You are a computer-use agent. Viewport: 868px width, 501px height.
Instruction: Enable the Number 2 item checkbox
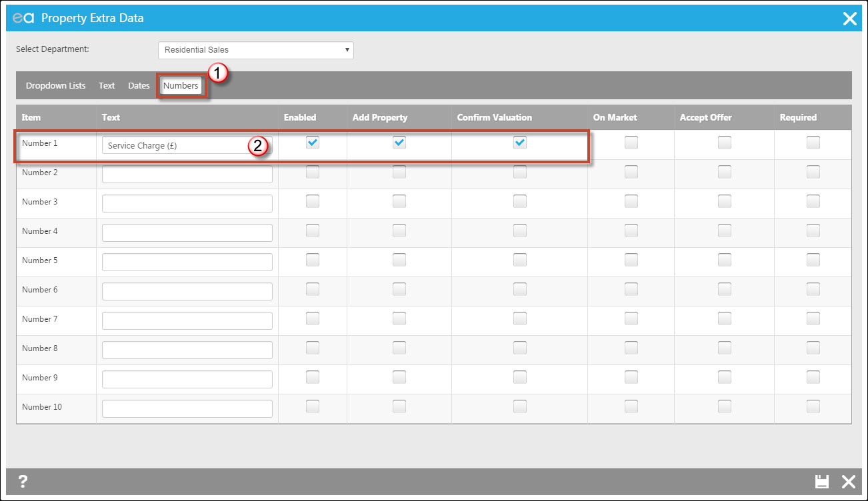tap(313, 172)
